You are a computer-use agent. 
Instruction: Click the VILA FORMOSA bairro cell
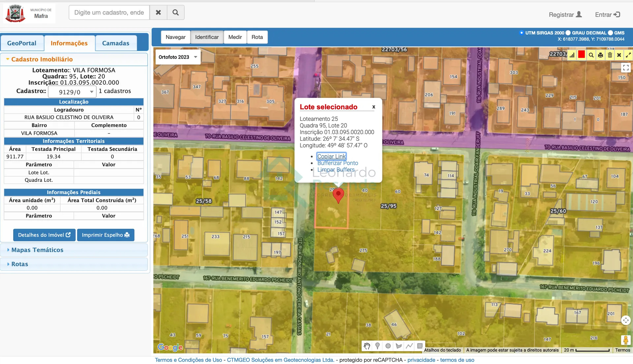[x=39, y=133]
